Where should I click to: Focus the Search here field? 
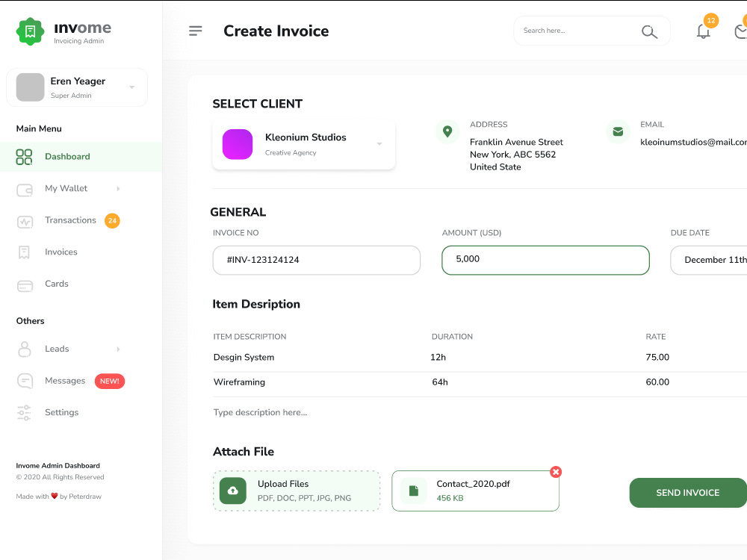click(x=592, y=31)
